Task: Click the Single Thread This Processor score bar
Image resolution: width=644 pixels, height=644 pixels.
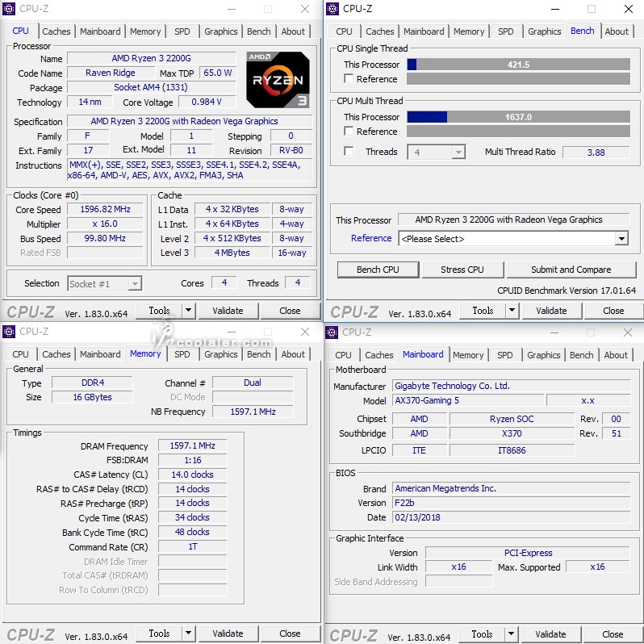Action: pyautogui.click(x=518, y=65)
